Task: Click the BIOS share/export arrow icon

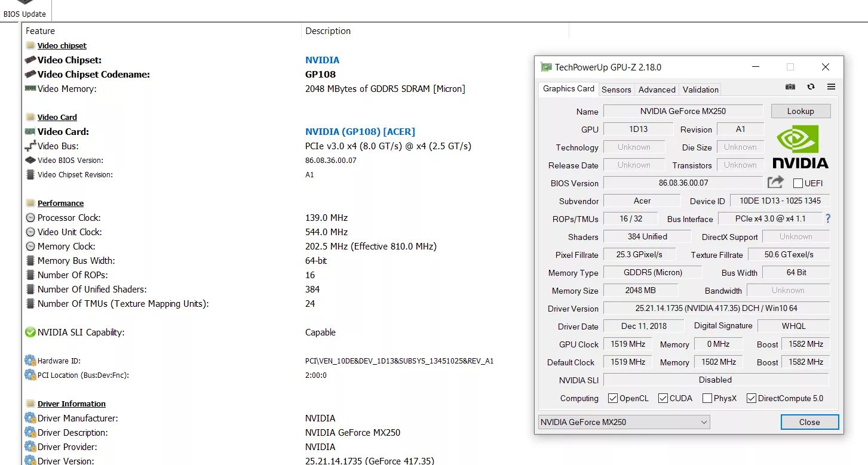Action: (775, 182)
